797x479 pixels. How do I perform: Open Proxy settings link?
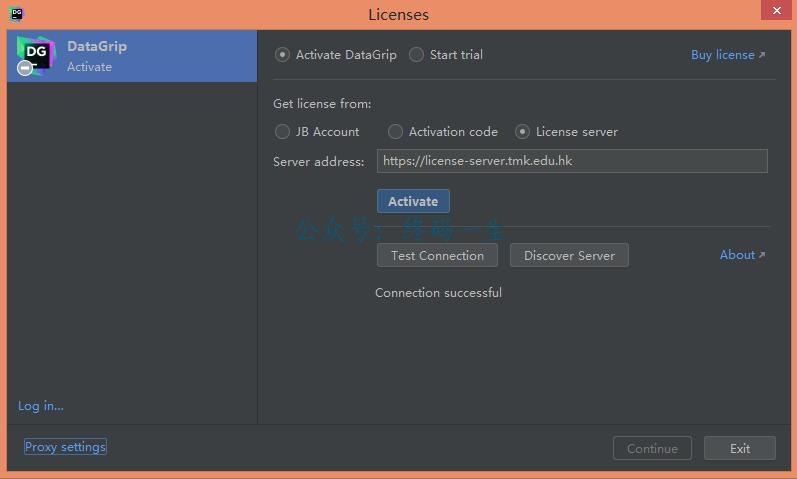coord(65,446)
